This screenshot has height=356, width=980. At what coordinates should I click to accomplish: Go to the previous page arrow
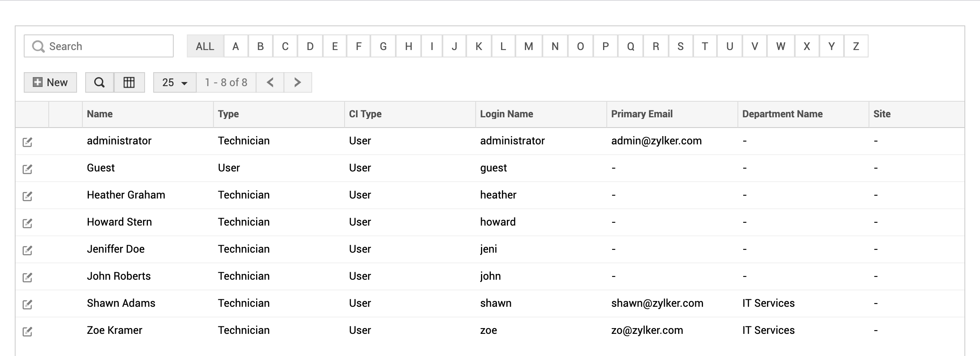pos(270,82)
